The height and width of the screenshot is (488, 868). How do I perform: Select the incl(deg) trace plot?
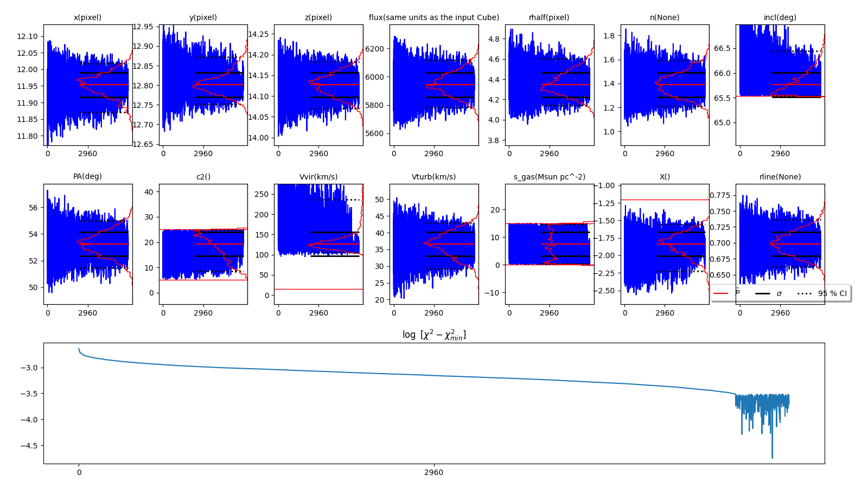click(x=780, y=85)
